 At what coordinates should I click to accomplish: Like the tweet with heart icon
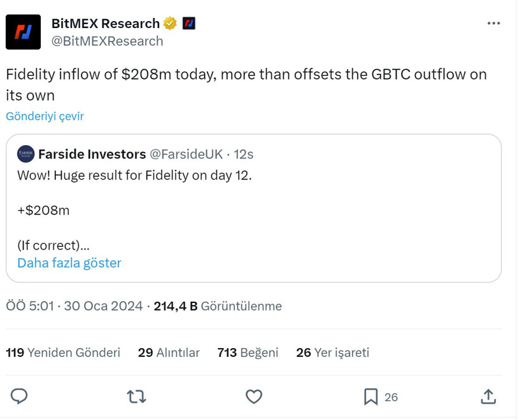click(x=254, y=396)
